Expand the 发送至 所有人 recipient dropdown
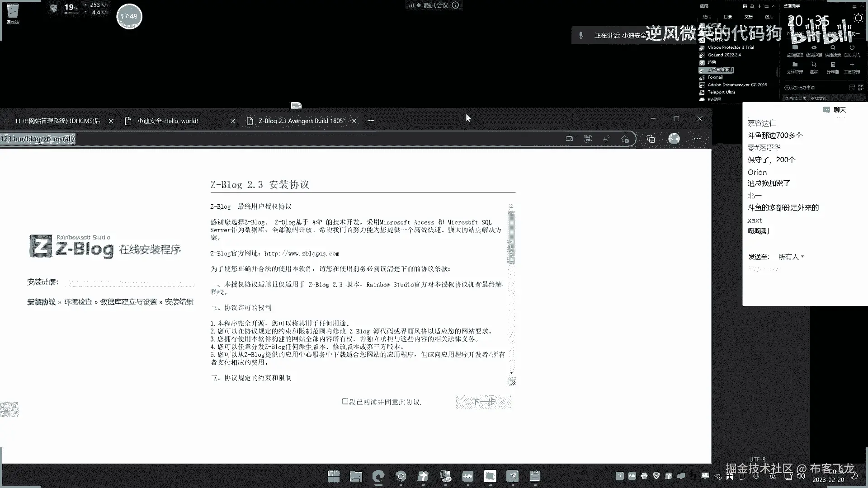The width and height of the screenshot is (868, 488). [791, 257]
